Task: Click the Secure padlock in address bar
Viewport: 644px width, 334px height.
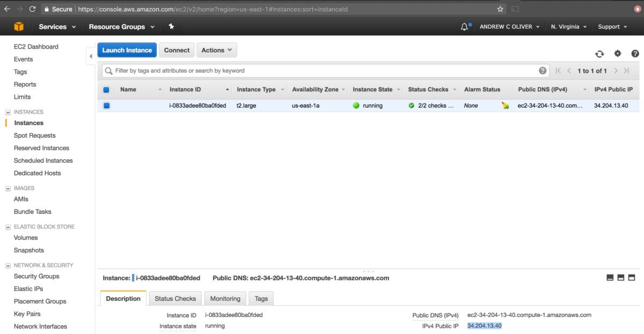Action: tap(47, 9)
